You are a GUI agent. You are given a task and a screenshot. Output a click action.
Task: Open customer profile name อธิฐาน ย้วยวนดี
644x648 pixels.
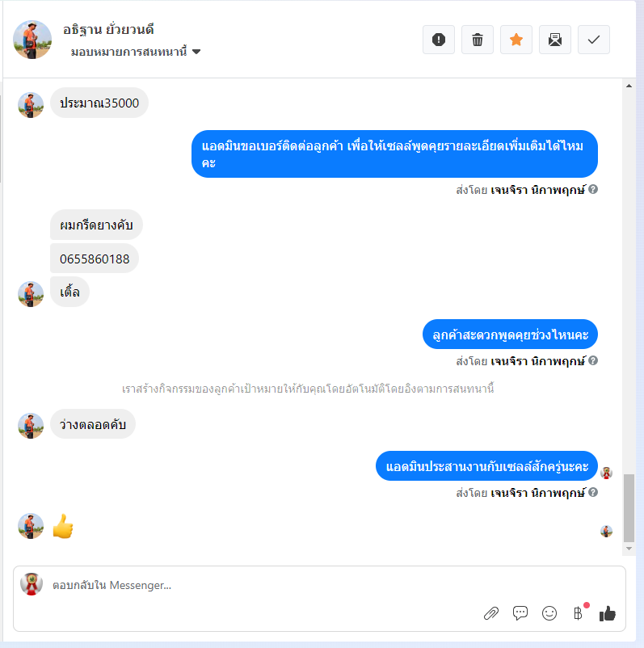[x=108, y=30]
